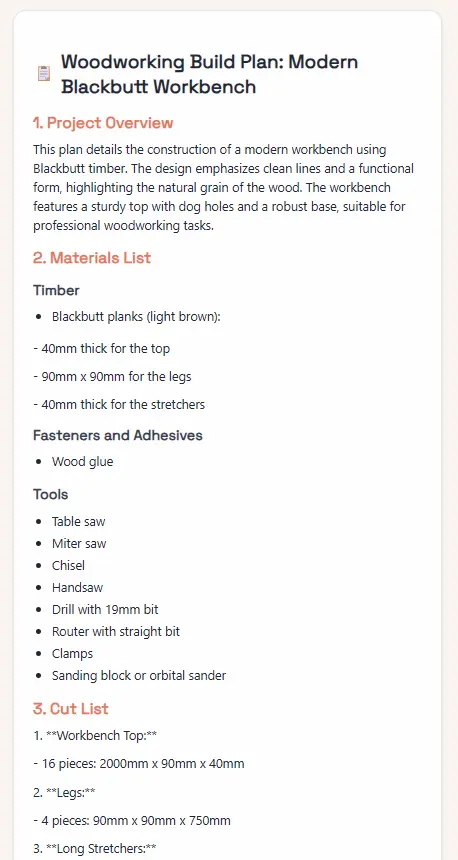Viewport: 458px width, 860px height.
Task: Click the 16 pieces workbench top line
Action: click(139, 763)
